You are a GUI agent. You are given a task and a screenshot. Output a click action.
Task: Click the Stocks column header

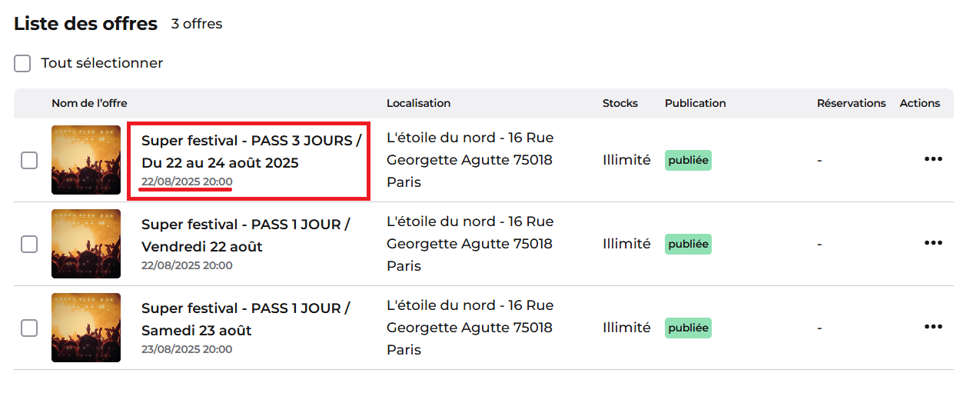click(620, 103)
